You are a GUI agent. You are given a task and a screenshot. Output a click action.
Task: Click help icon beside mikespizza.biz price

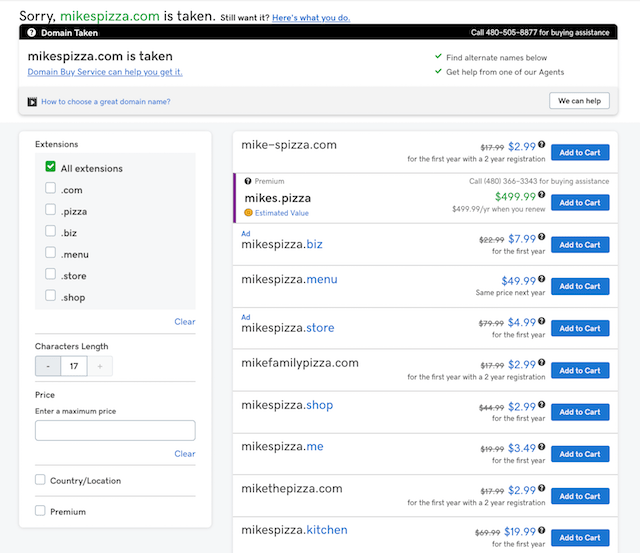coord(542,238)
